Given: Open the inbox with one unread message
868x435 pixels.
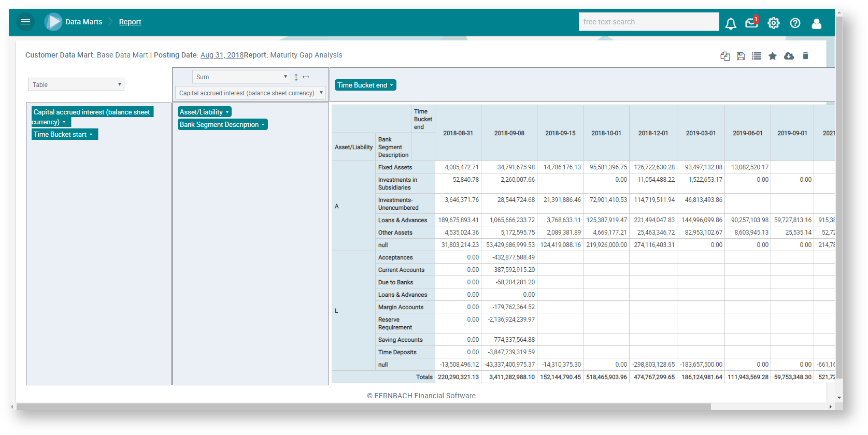Looking at the screenshot, I should (x=751, y=23).
